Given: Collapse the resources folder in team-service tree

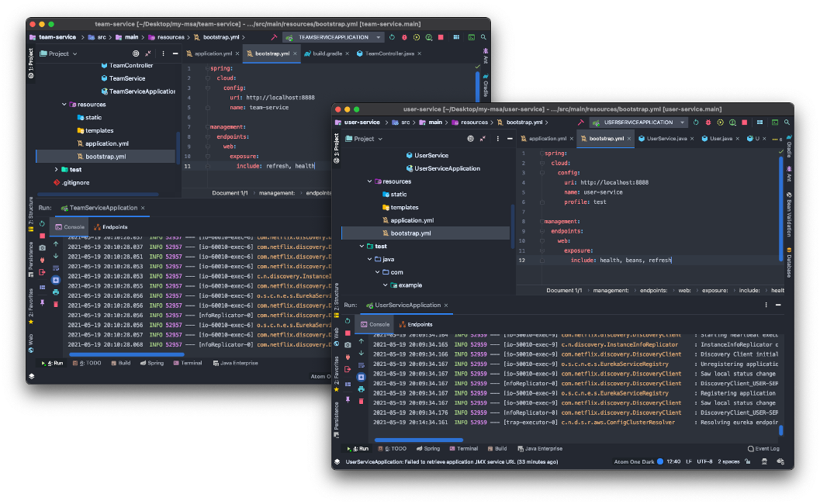Looking at the screenshot, I should (x=64, y=105).
